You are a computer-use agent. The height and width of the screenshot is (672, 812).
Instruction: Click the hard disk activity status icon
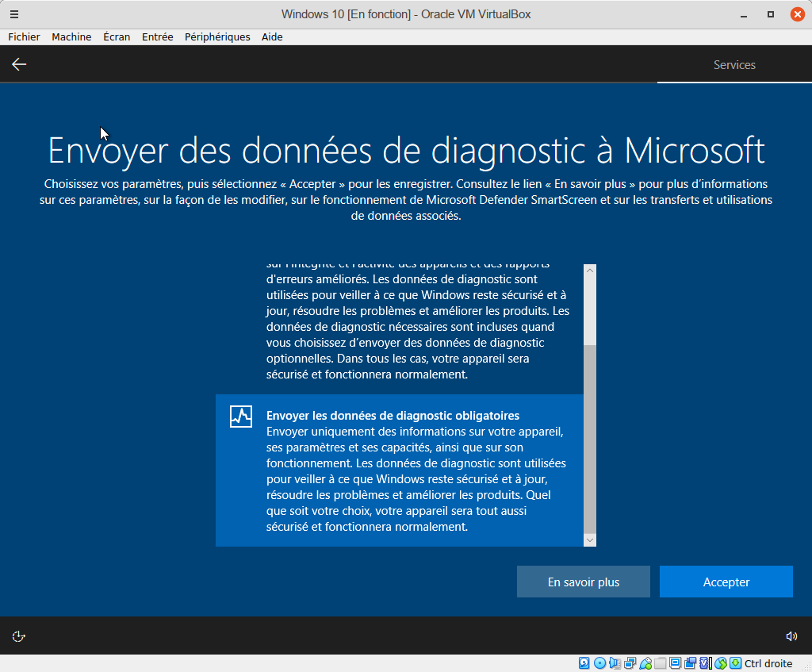[x=584, y=663]
